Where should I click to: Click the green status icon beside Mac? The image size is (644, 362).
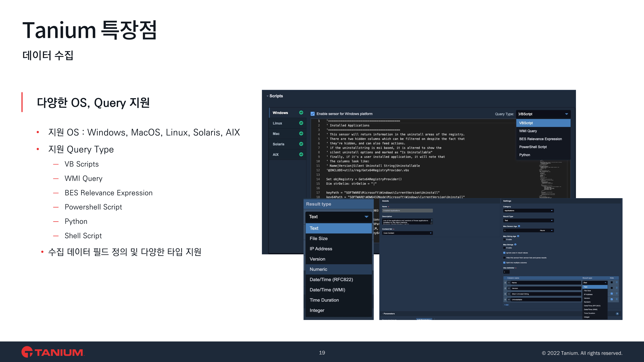click(301, 134)
